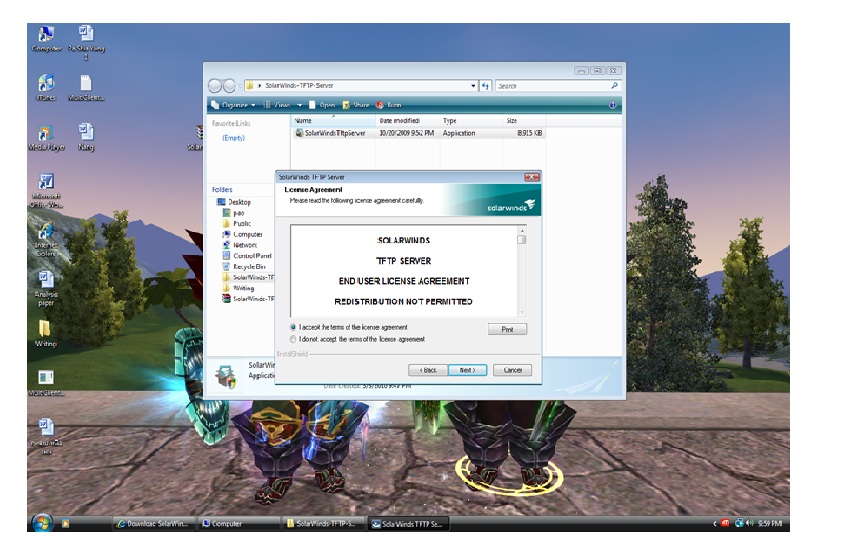Click the quick launch media player icon
Viewport: 842px width, 556px height.
[66, 523]
